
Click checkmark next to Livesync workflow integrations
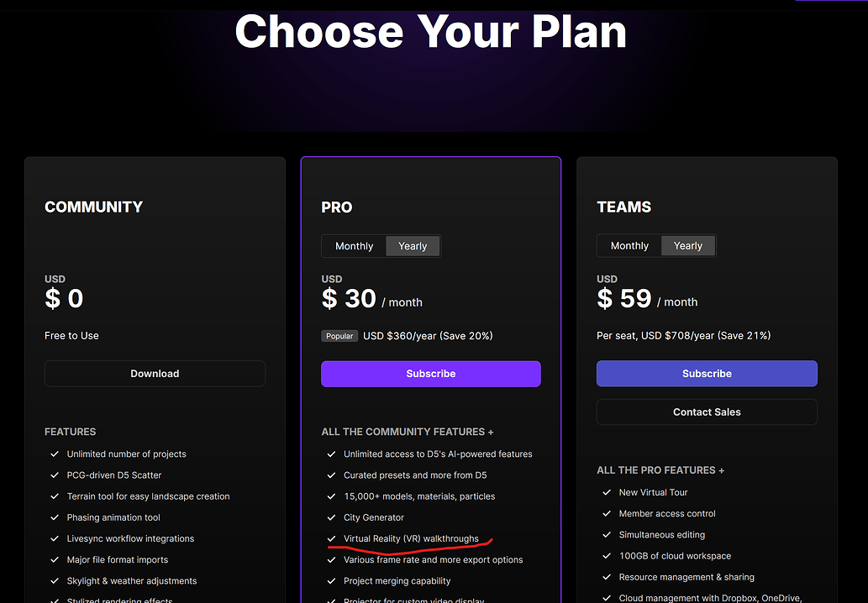(55, 539)
